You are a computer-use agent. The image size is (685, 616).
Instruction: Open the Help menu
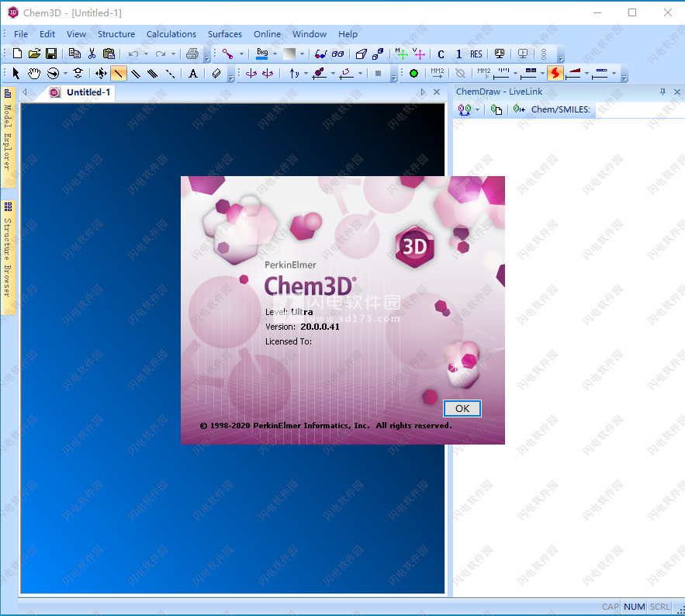point(348,34)
